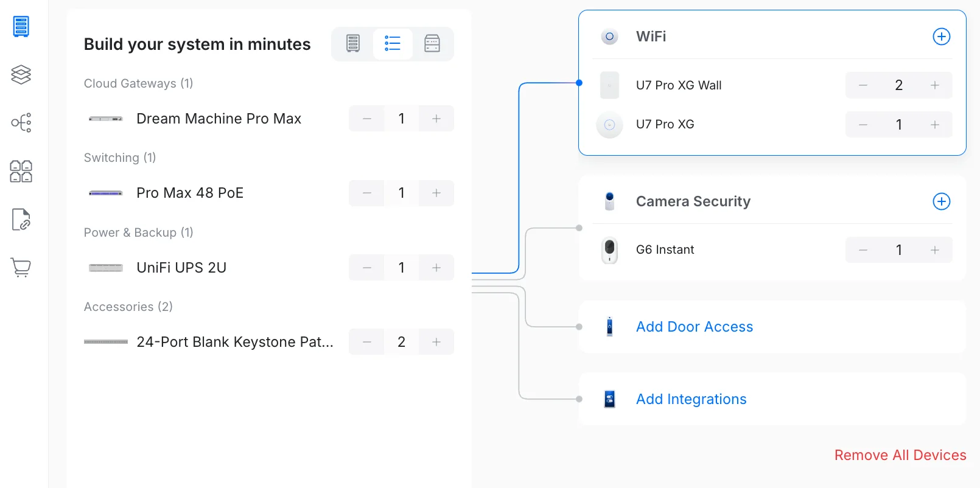Viewport: 980px width, 488px height.
Task: Increase G6 Instant camera quantity
Action: [935, 250]
